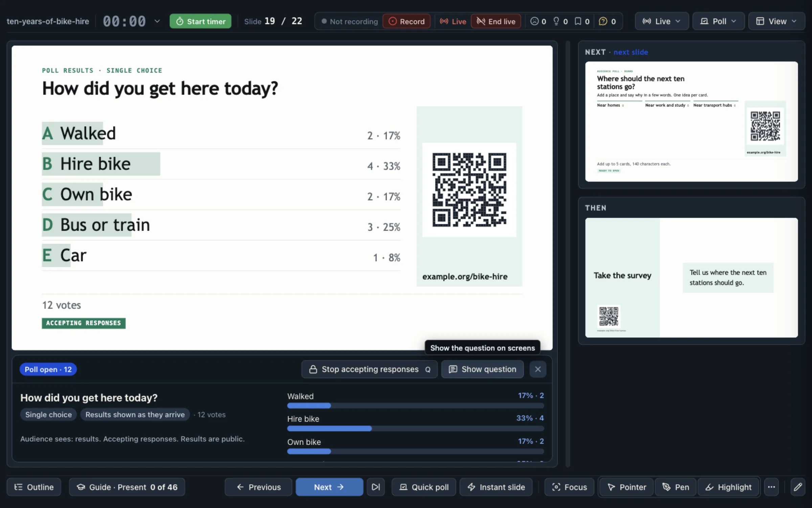Screen dimensions: 812x508
Task: Click the 'next slide' link
Action: (631, 52)
